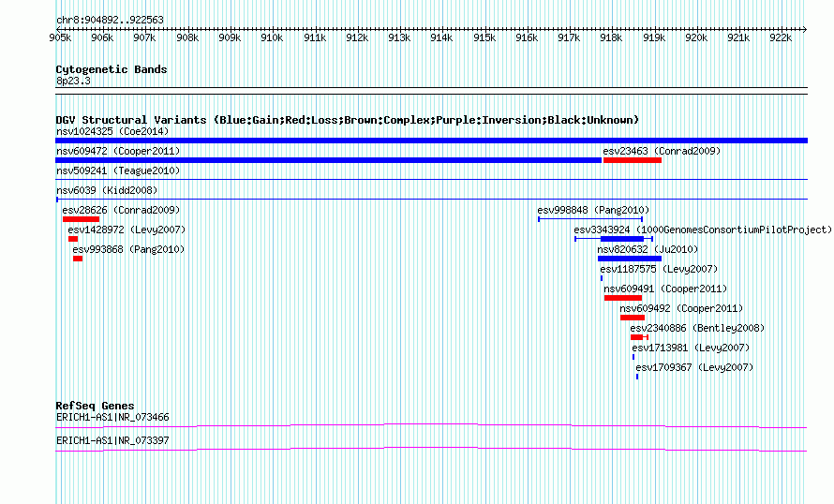The image size is (834, 504).
Task: Click the esv993868 (Pang2010) label
Action: point(128,249)
